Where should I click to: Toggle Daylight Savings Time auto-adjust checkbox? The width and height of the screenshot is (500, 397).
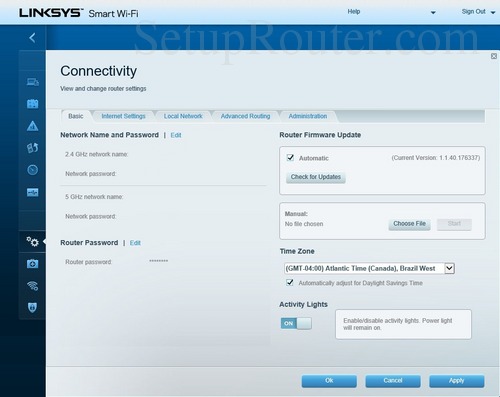click(x=290, y=282)
